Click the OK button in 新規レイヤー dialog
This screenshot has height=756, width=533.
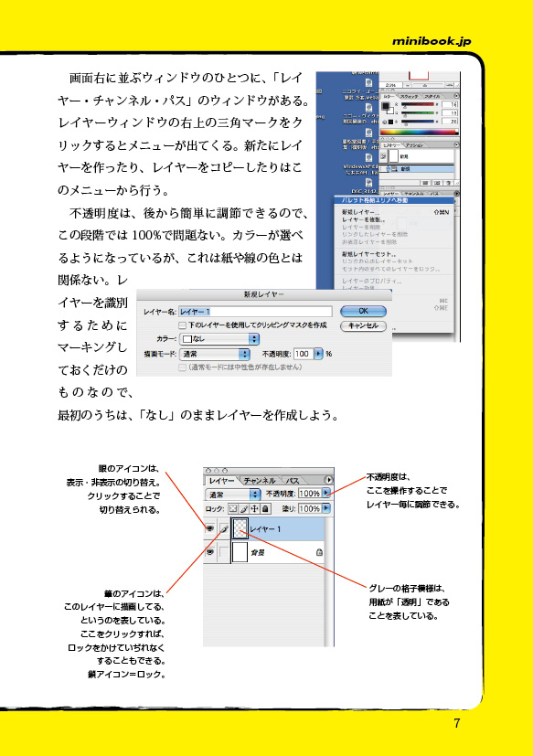363,312
